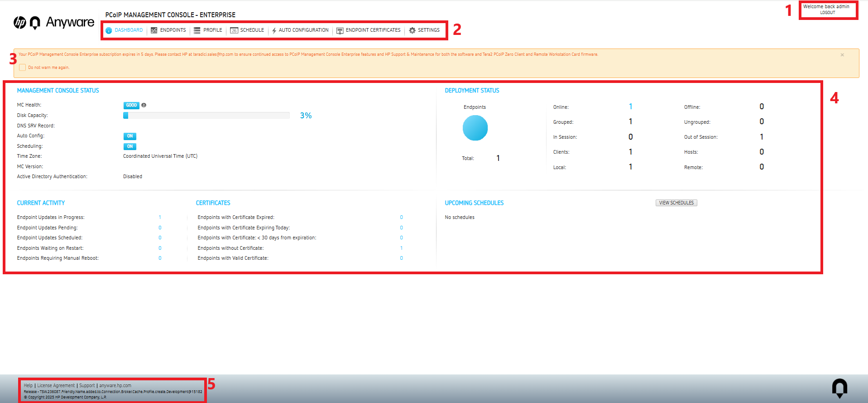Open the Profile menu item
The width and height of the screenshot is (868, 403).
(x=208, y=30)
